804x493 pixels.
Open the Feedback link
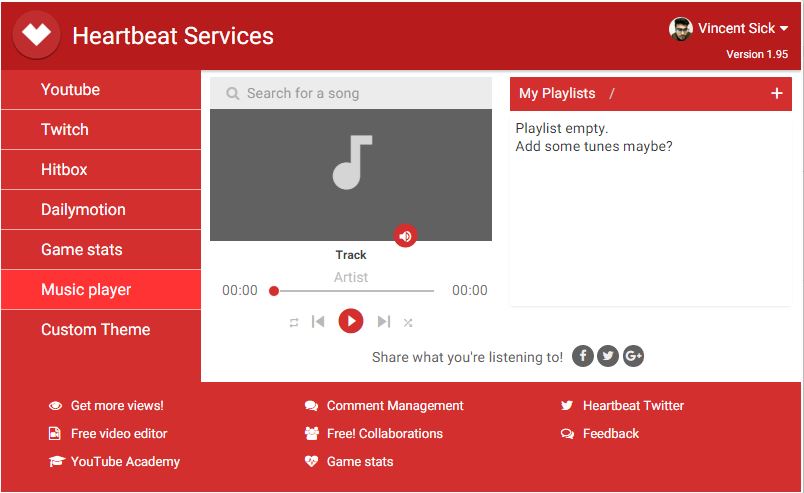611,434
